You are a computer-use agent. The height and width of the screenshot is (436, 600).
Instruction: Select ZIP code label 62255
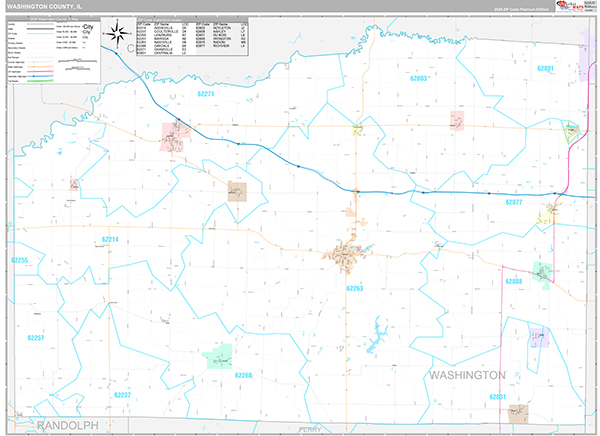(x=20, y=260)
